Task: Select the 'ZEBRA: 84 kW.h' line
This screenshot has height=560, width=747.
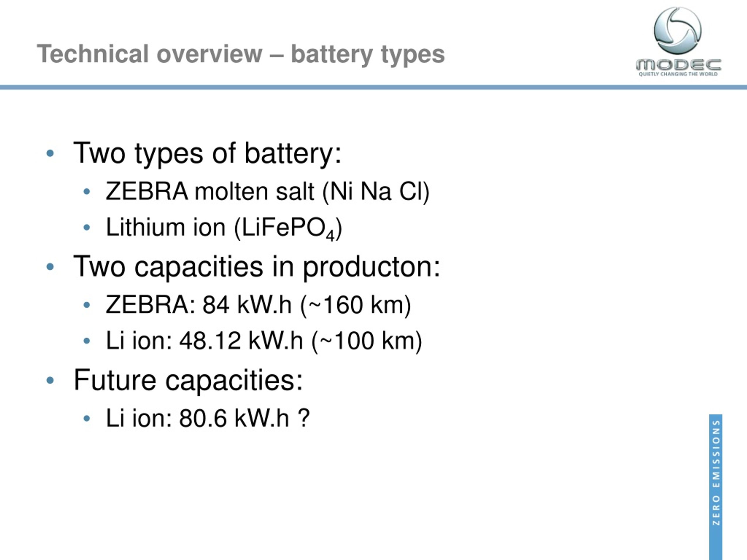Action: (x=258, y=305)
